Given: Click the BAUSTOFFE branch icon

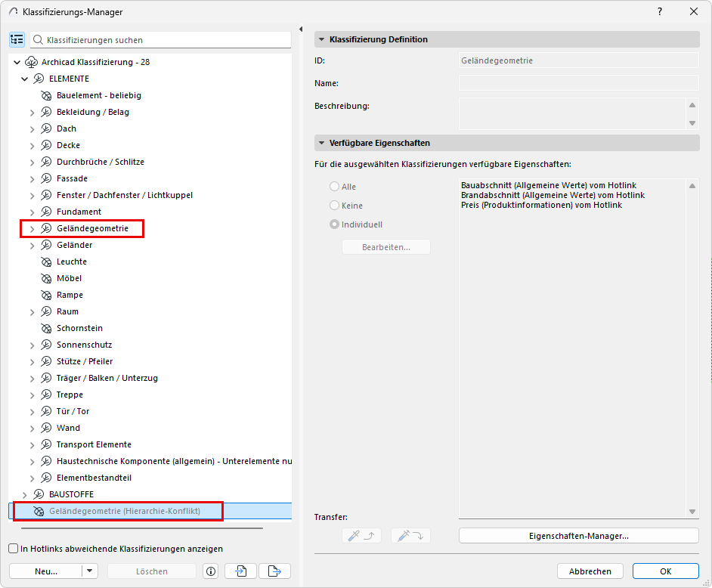Looking at the screenshot, I should click(39, 494).
